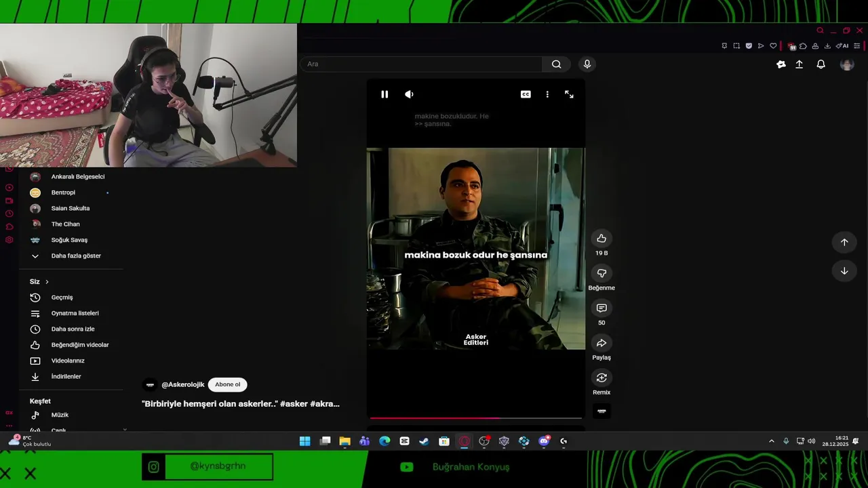Focus the Ara search field
Screen dimensions: 868x488
[x=422, y=64]
